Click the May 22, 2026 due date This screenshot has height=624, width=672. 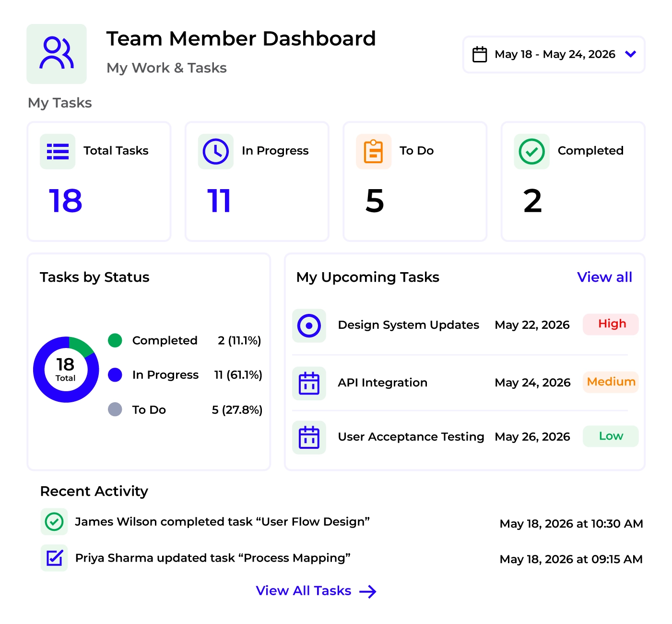pyautogui.click(x=532, y=325)
